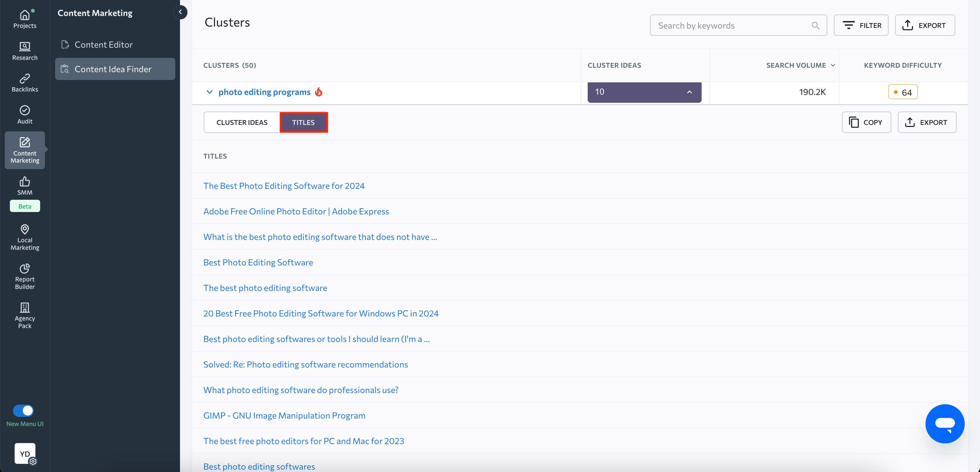Open the Report Builder icon
Image resolution: width=980 pixels, height=472 pixels.
point(25,268)
